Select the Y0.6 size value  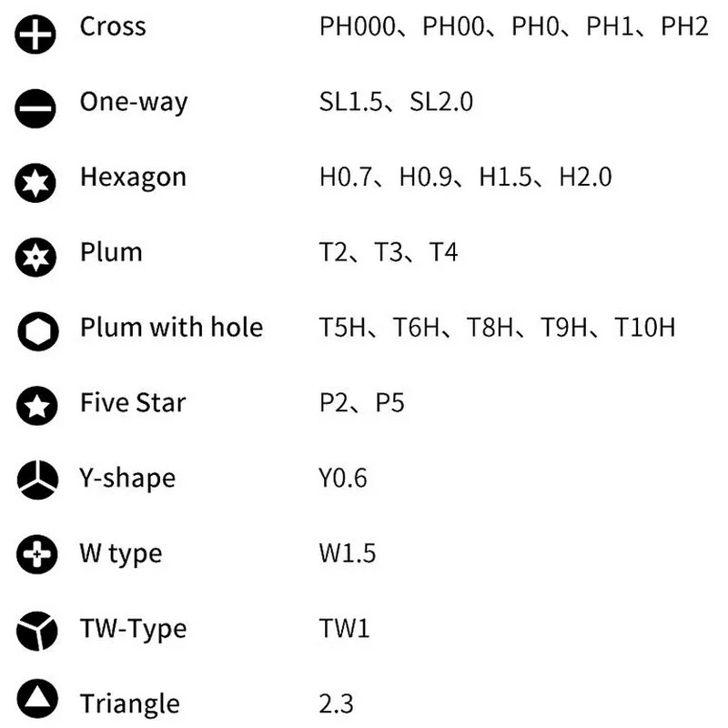click(343, 478)
